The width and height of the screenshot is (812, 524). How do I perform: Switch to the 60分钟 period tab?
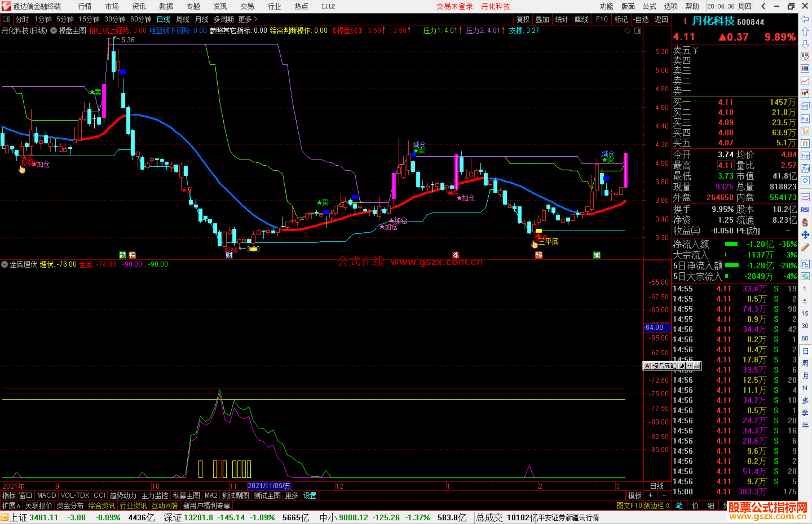141,19
